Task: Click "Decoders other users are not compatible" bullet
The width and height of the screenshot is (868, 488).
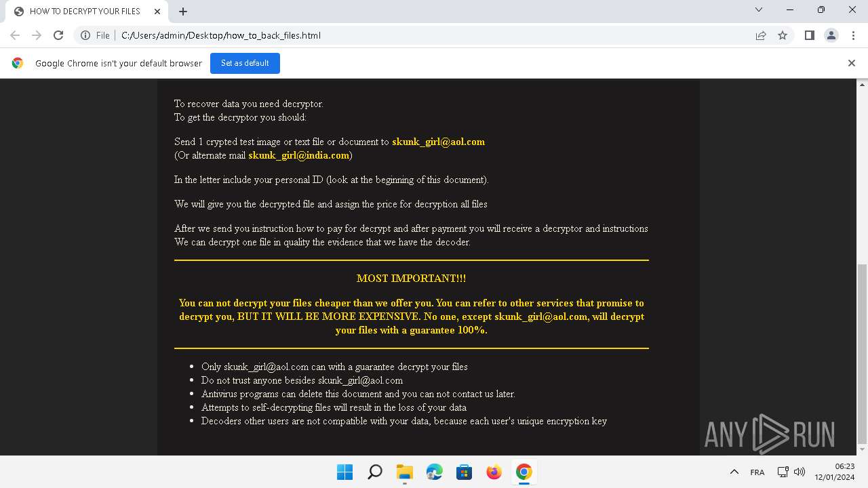Action: point(404,421)
